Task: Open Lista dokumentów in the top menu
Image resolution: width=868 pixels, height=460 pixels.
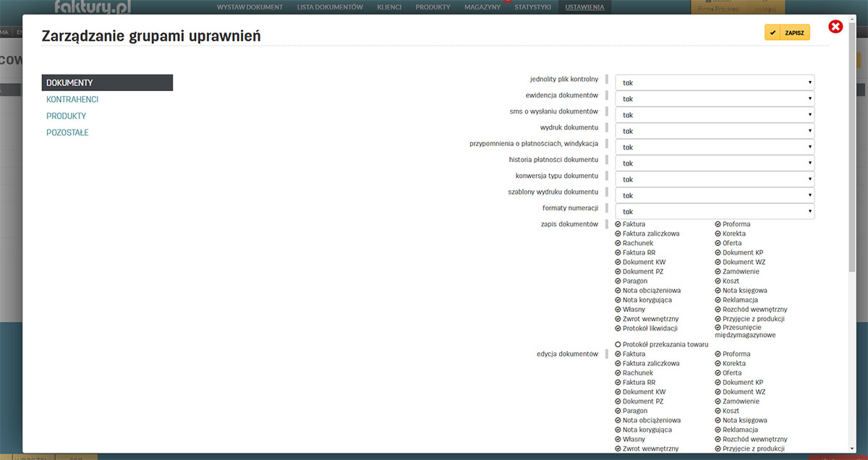Action: 330,7
